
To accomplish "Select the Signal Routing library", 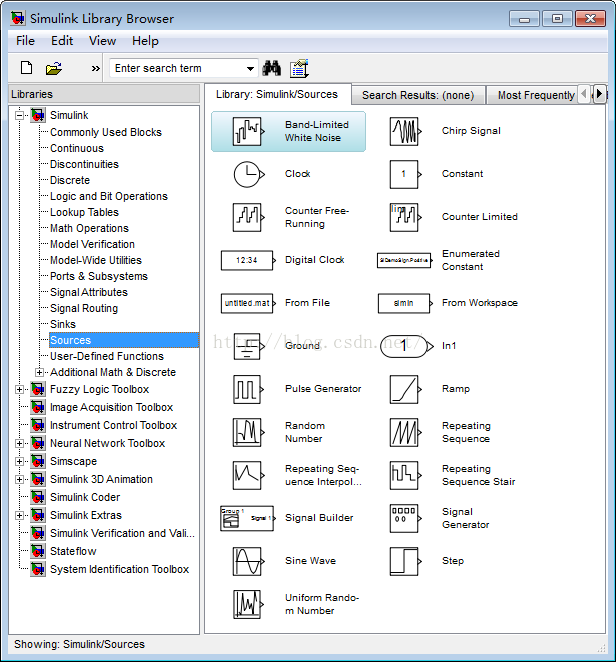I will coord(84,308).
